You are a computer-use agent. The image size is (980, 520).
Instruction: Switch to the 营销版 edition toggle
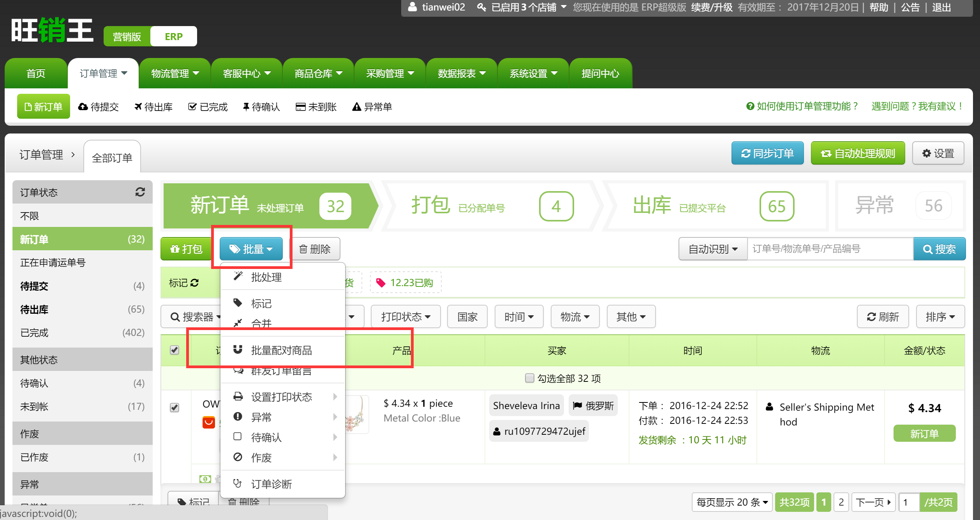[x=127, y=37]
